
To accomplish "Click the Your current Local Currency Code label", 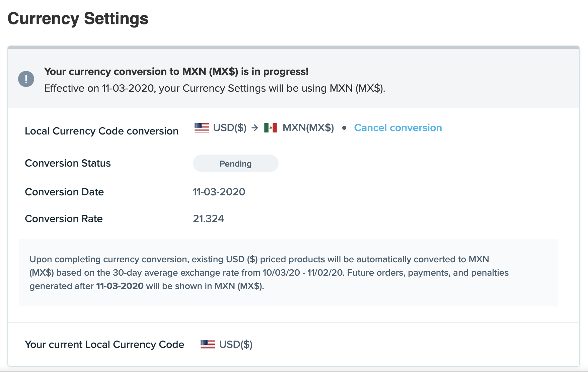I will [104, 345].
